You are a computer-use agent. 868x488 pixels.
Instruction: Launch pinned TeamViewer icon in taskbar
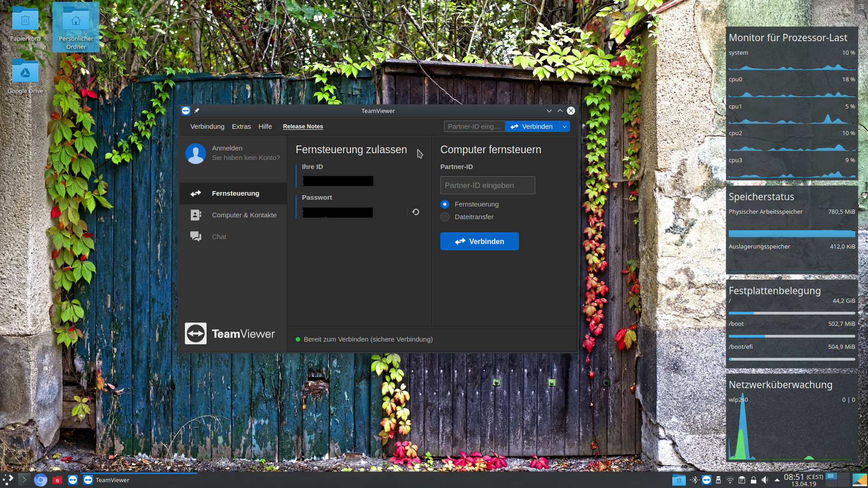[x=73, y=480]
